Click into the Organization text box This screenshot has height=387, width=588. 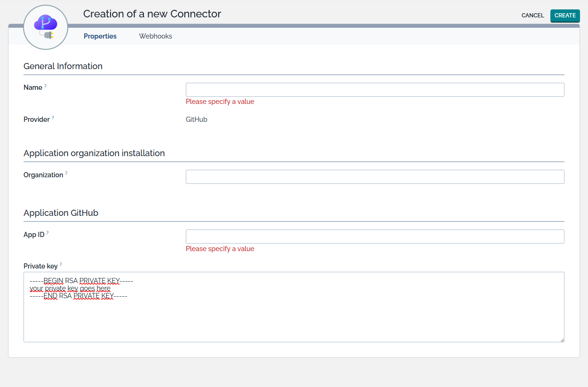[374, 177]
